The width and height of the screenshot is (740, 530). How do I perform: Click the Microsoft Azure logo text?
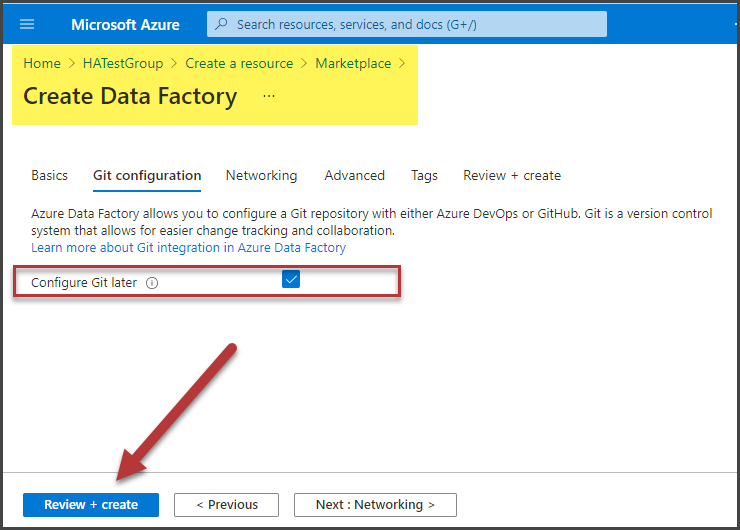[x=125, y=25]
